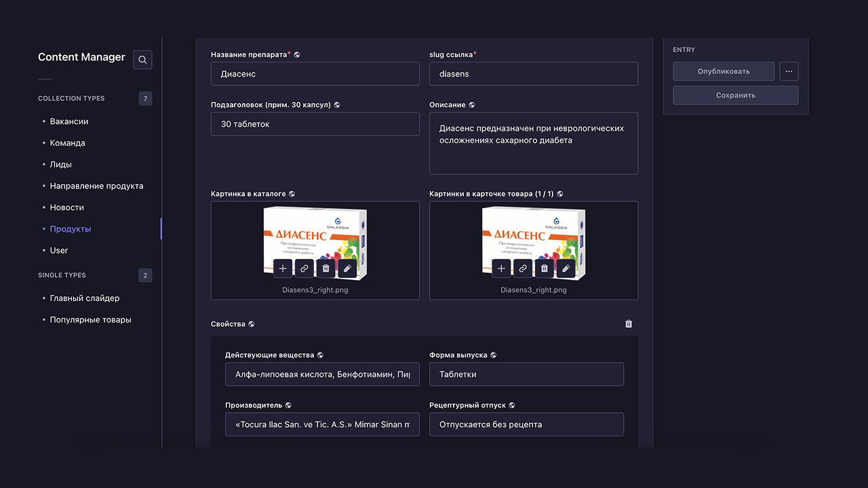Focus the Подзаголовок field with 30 таблеток
The width and height of the screenshot is (868, 488).
tap(315, 124)
